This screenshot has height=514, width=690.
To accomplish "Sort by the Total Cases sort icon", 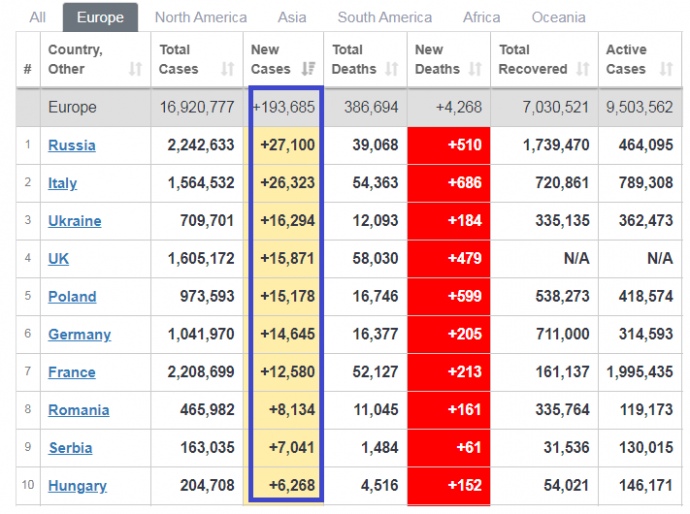I will coord(227,70).
